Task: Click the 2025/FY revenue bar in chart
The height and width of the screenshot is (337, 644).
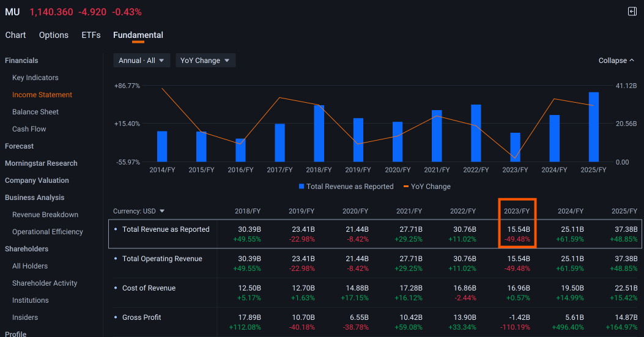Action: coord(593,127)
